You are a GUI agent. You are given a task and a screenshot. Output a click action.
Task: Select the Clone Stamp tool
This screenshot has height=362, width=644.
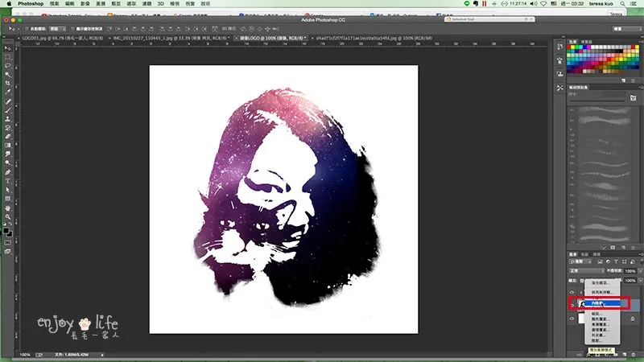[x=8, y=119]
